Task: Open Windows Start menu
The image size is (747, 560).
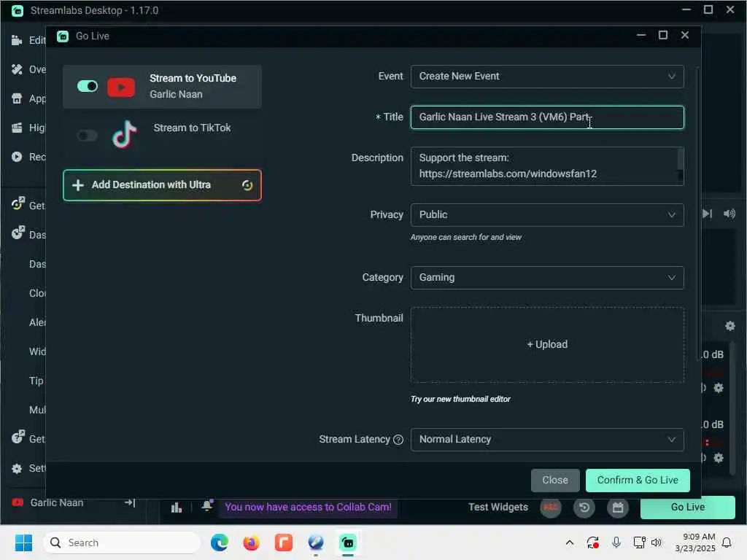Action: pos(23,542)
